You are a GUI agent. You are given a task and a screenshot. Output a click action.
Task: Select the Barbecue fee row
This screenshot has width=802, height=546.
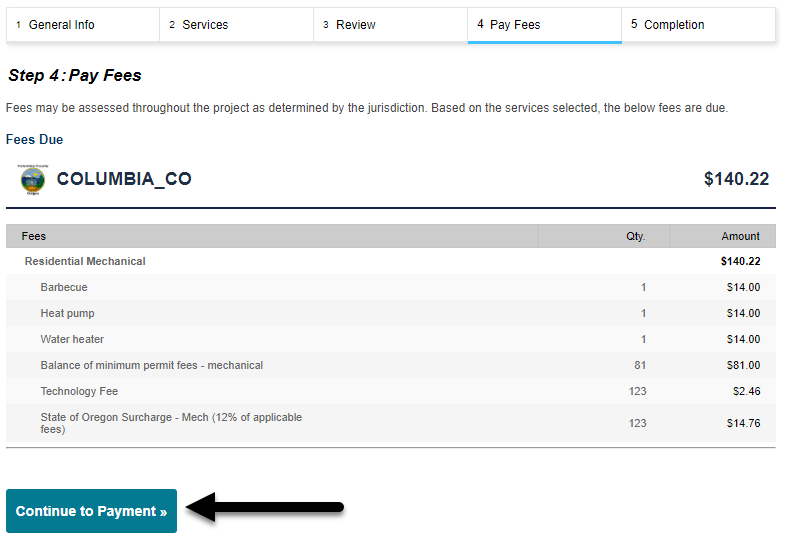(x=64, y=287)
